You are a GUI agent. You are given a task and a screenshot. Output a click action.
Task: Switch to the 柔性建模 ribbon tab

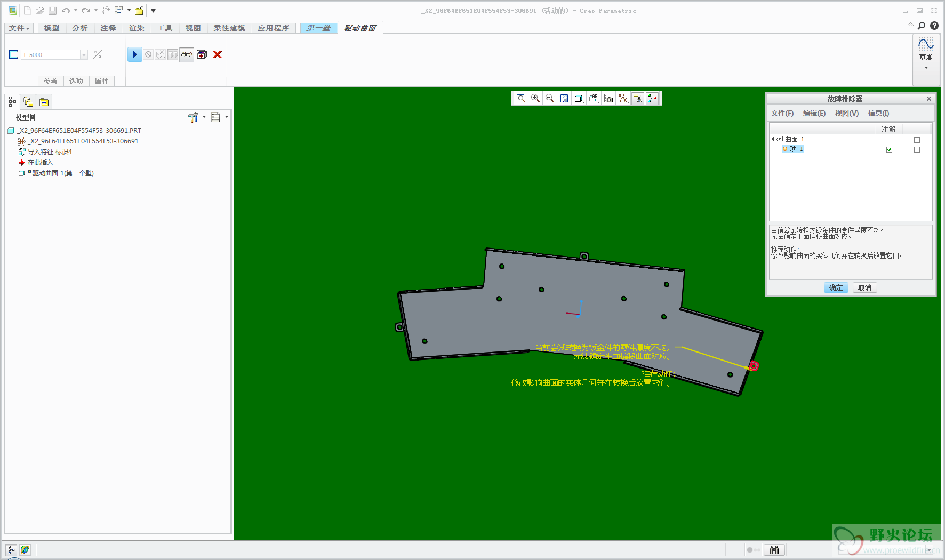tap(229, 28)
